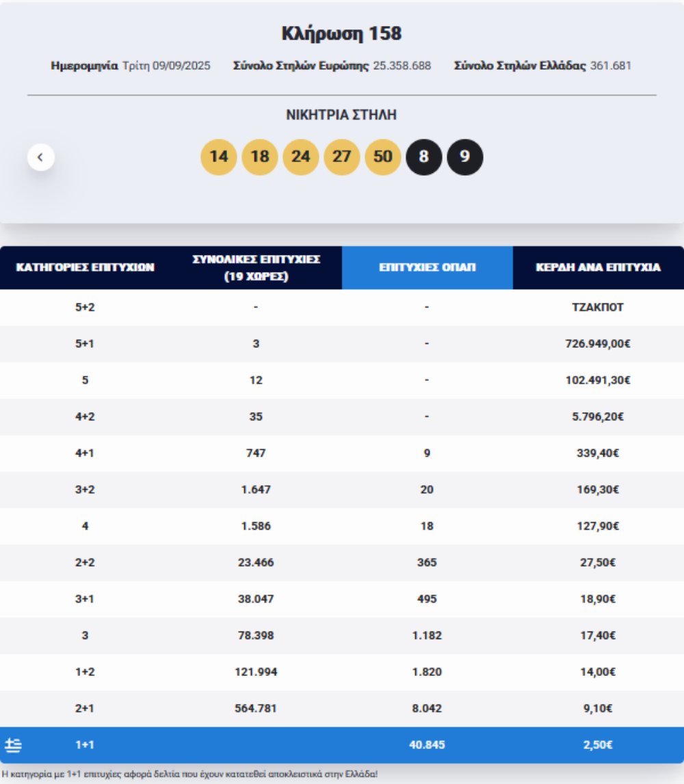The image size is (684, 784).
Task: Click the Greece columns total 361.681
Action: coord(610,66)
